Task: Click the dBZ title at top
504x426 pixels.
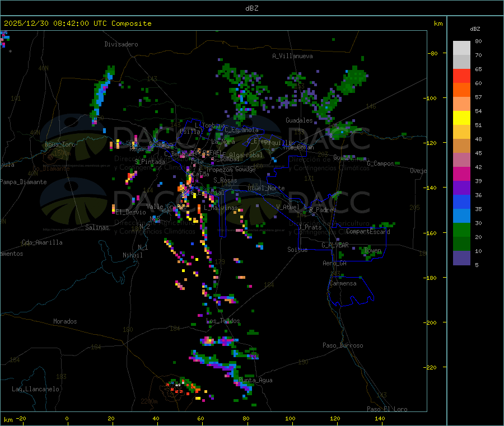Action: [x=251, y=8]
